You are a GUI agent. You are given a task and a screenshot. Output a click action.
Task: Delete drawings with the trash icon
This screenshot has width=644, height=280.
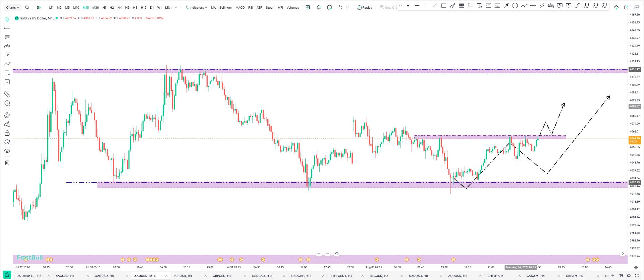click(7, 162)
